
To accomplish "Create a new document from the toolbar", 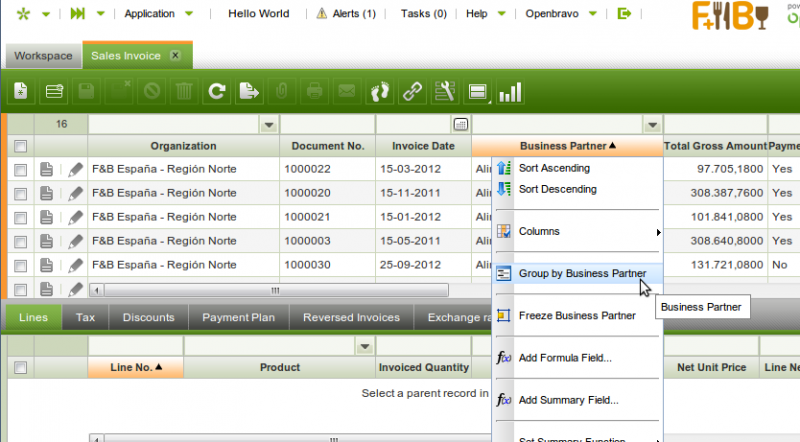I will pyautogui.click(x=21, y=92).
